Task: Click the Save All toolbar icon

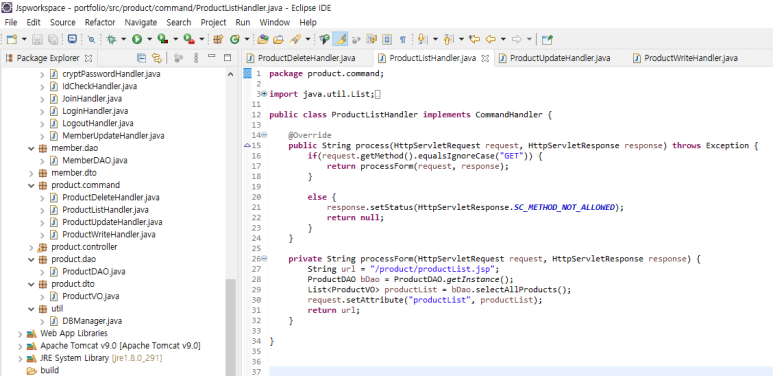Action: pos(53,39)
